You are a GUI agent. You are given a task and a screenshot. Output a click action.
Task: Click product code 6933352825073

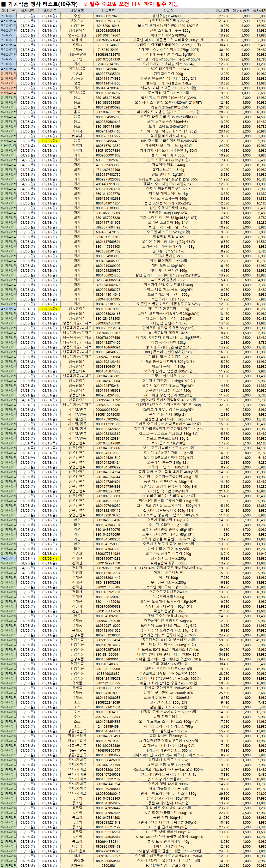point(108,160)
